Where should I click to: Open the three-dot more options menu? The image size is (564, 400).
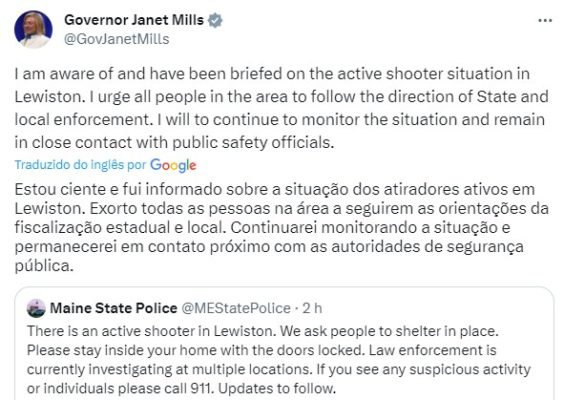[545, 21]
